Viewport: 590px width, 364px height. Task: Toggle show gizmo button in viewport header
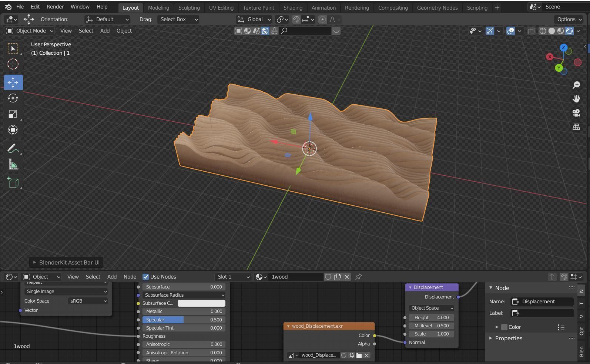coord(490,31)
